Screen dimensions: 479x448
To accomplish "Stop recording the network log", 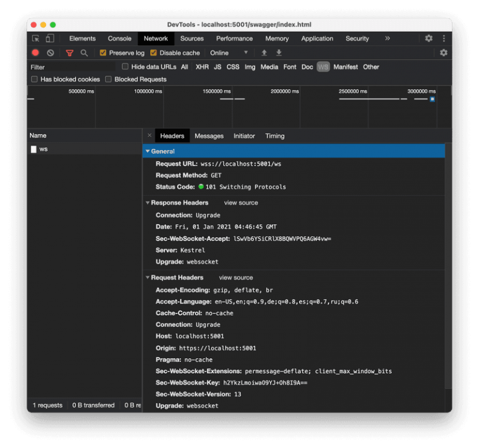I will [x=36, y=53].
